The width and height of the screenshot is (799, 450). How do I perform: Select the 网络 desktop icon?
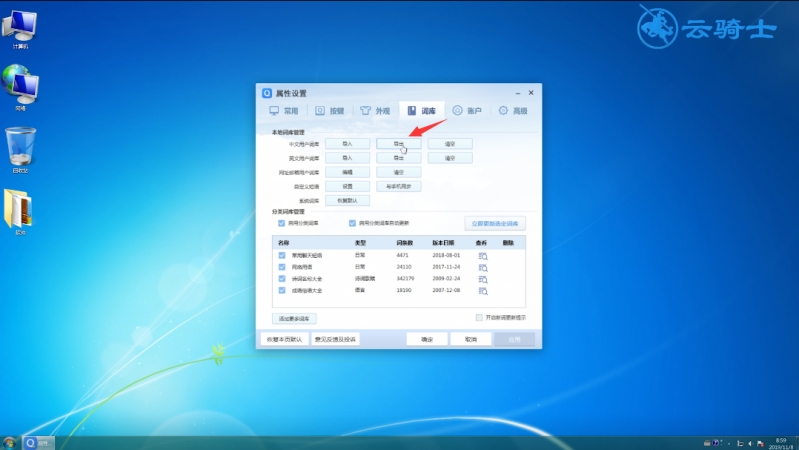[20, 88]
